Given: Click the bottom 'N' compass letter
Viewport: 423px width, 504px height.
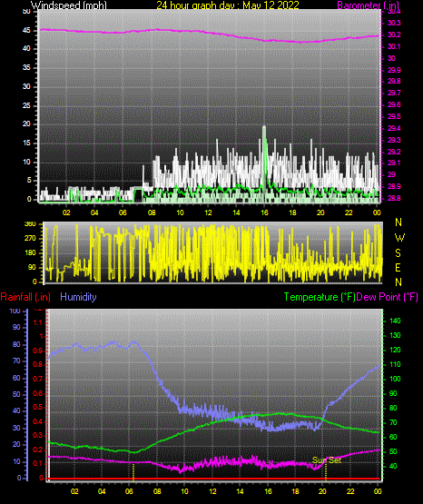Looking at the screenshot, I should pyautogui.click(x=398, y=282).
